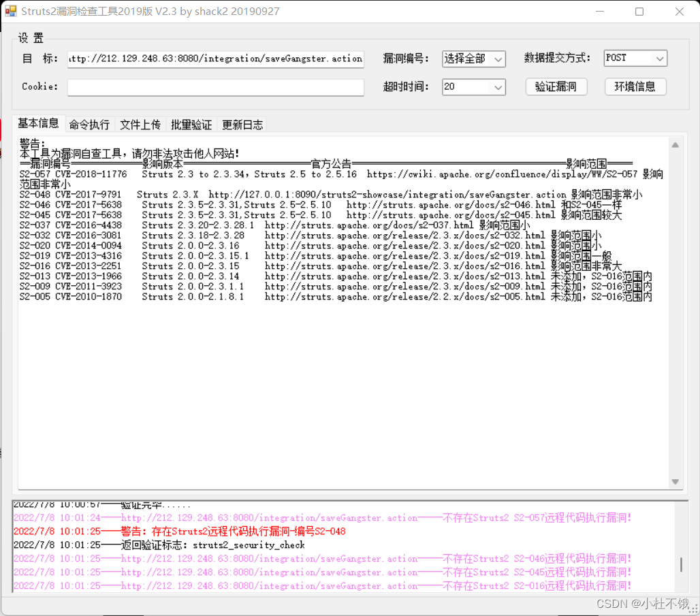Click the Cookie input field
Viewport: 700px width, 616px height.
pos(216,87)
